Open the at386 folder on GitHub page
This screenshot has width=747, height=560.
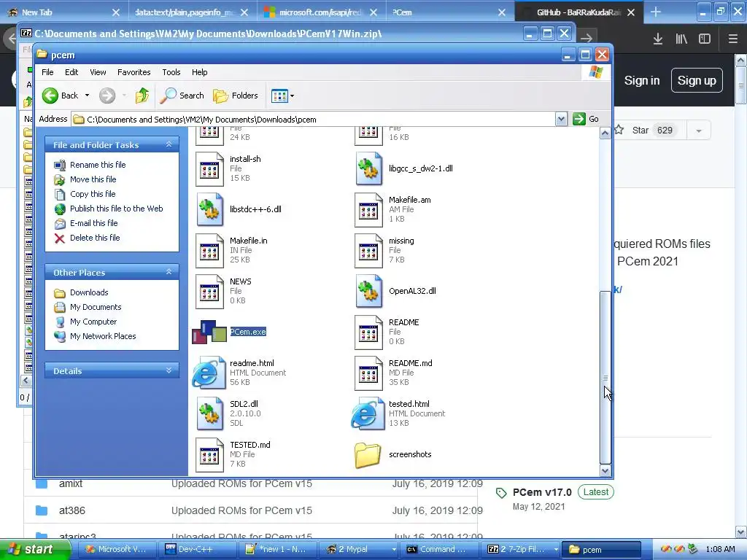click(x=72, y=510)
